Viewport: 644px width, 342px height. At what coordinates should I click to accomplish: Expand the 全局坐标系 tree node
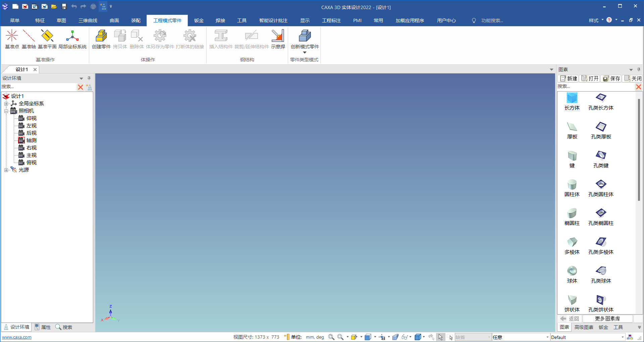click(x=6, y=104)
